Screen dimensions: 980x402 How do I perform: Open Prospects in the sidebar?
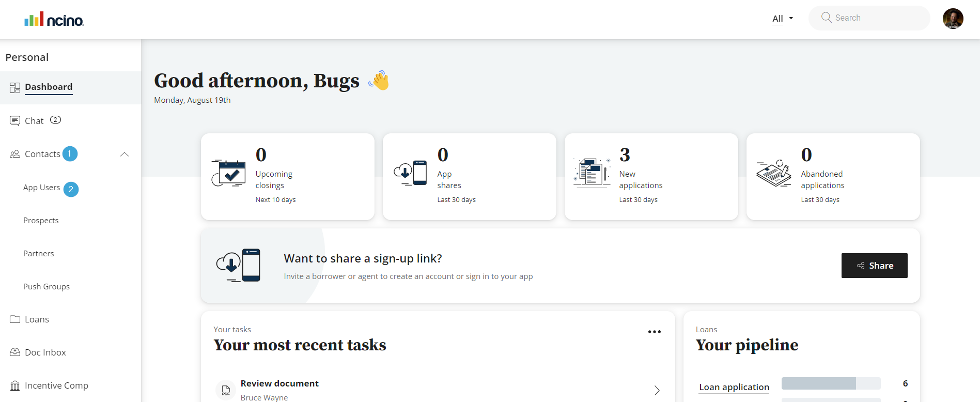pos(41,221)
